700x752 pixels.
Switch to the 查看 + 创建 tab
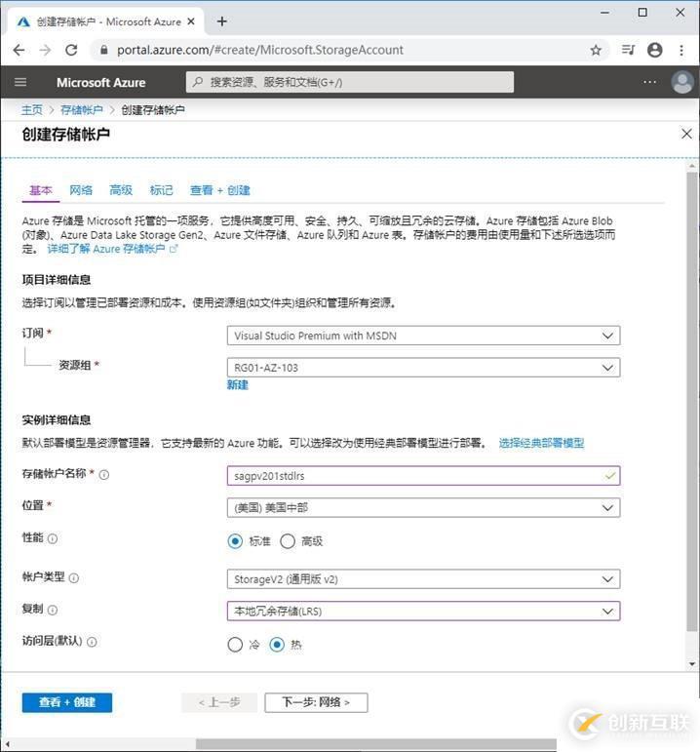pos(220,190)
